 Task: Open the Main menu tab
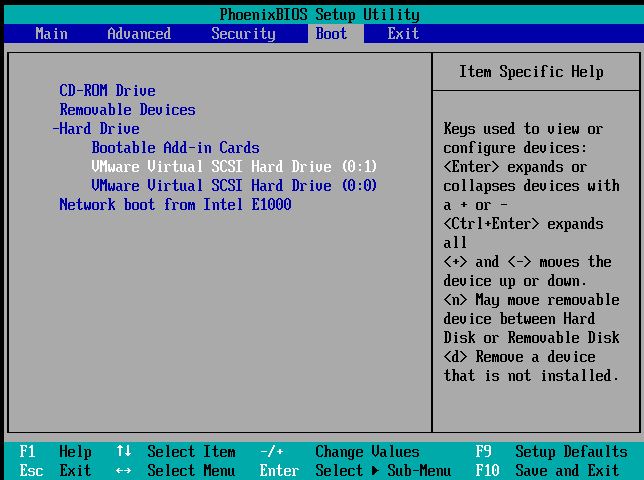[x=51, y=33]
